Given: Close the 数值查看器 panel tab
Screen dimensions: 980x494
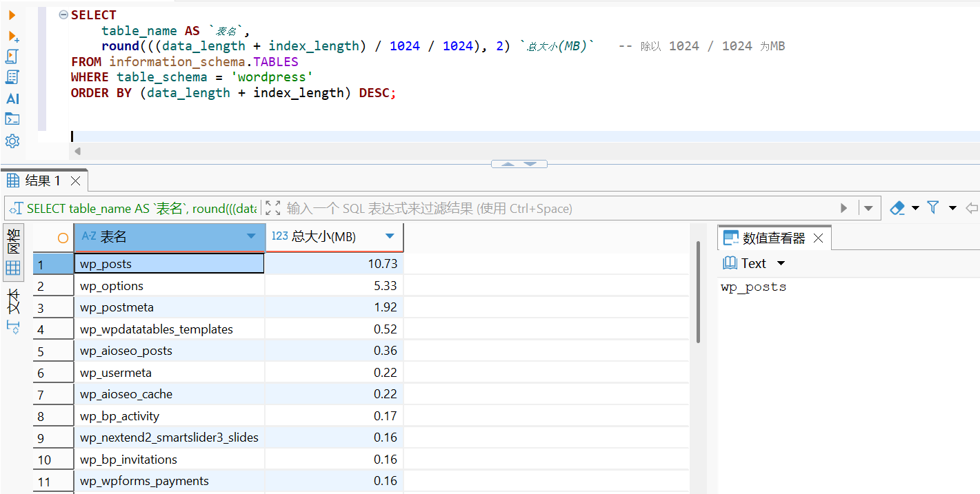Looking at the screenshot, I should 818,238.
